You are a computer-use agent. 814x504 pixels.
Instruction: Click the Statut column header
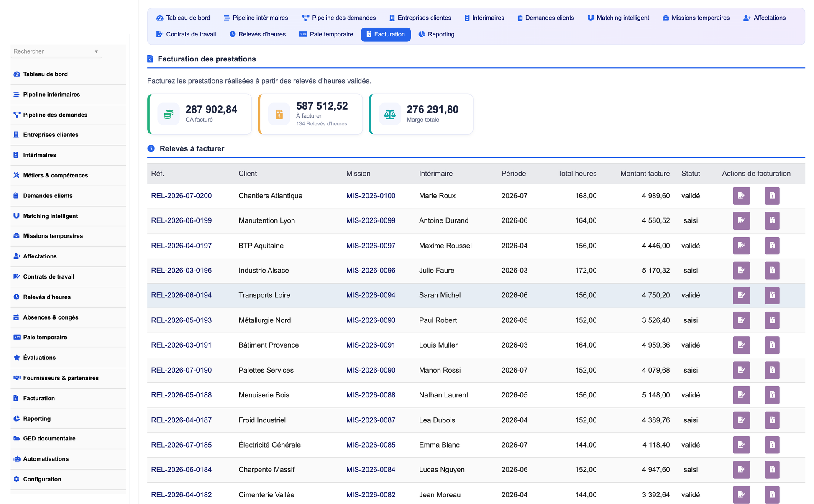690,174
